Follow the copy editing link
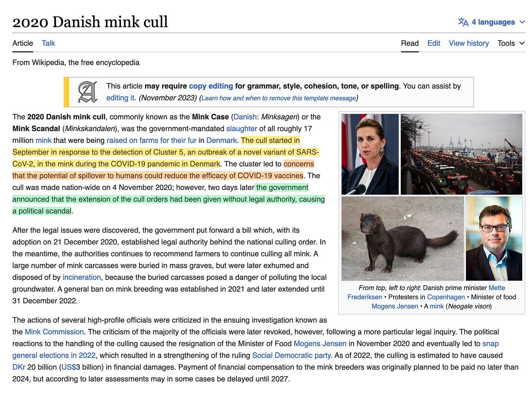This screenshot has width=532, height=394. (x=211, y=86)
